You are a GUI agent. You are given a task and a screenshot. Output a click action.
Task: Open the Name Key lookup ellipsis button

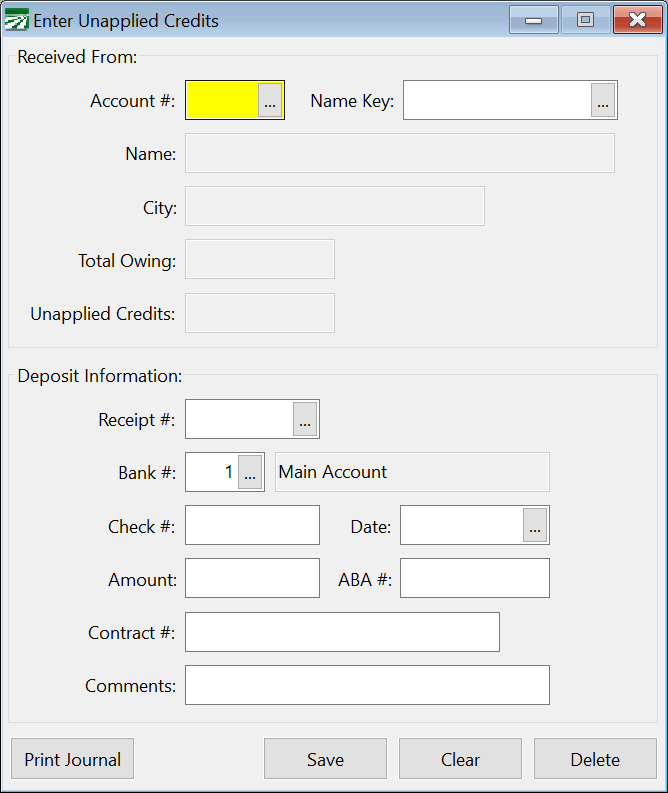(x=603, y=100)
